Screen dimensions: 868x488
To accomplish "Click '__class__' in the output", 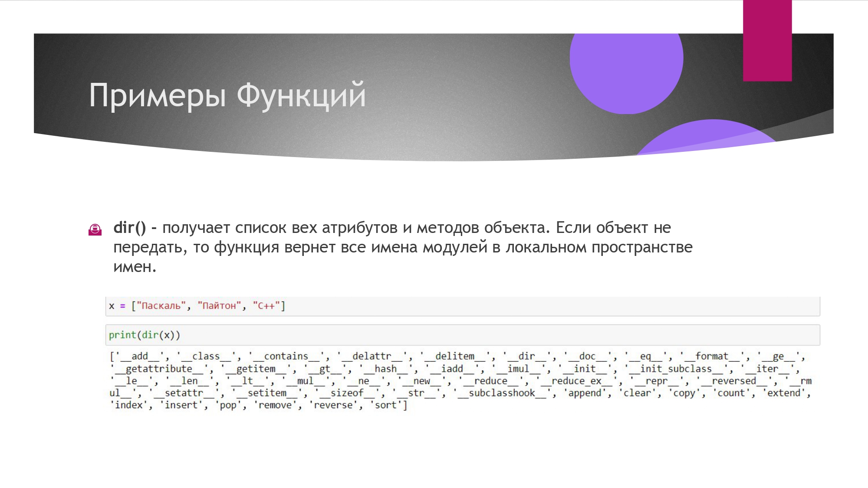I will click(206, 357).
